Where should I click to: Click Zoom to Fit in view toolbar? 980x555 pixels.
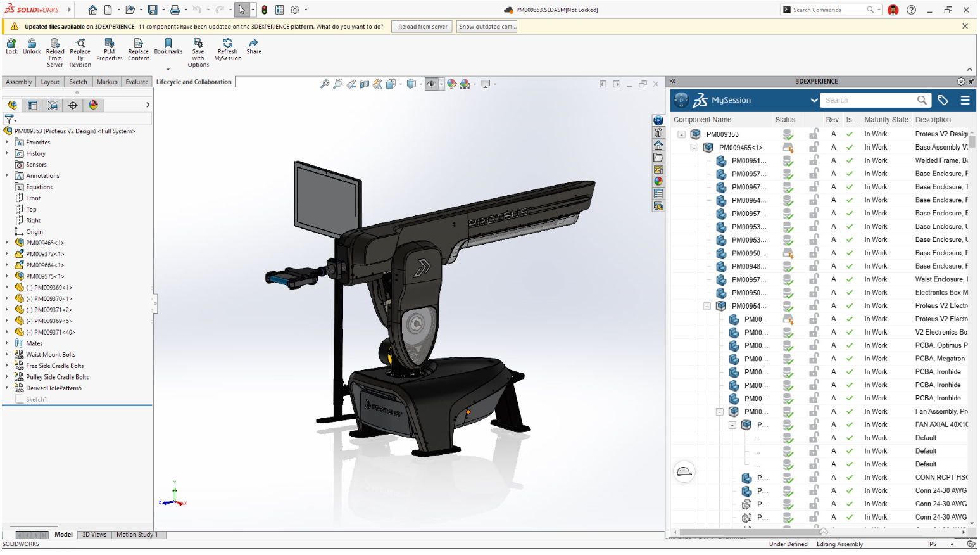pos(325,84)
